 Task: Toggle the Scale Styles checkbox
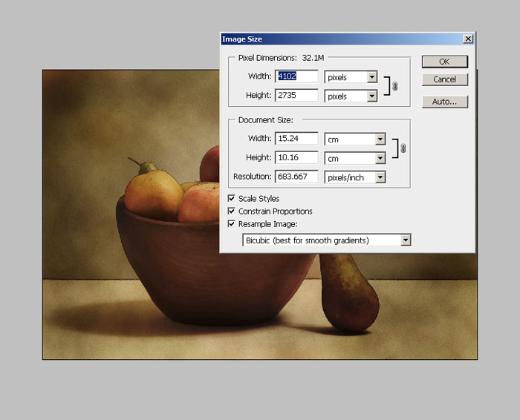point(232,198)
